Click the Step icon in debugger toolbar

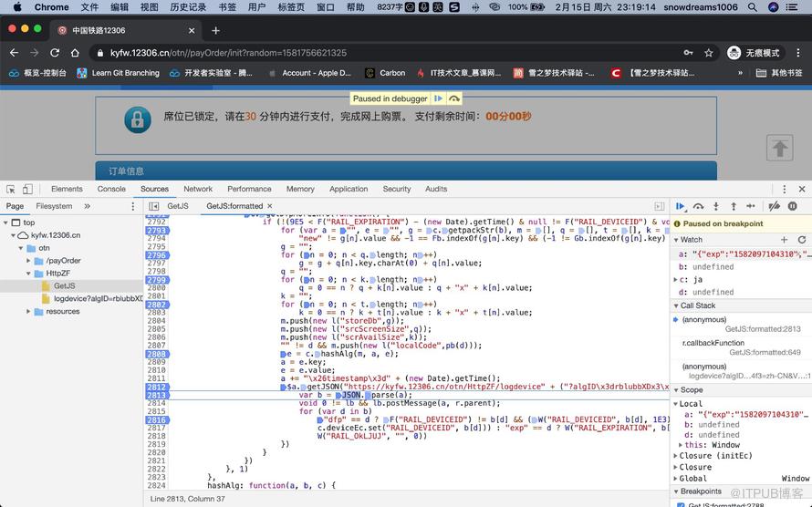[x=751, y=206]
